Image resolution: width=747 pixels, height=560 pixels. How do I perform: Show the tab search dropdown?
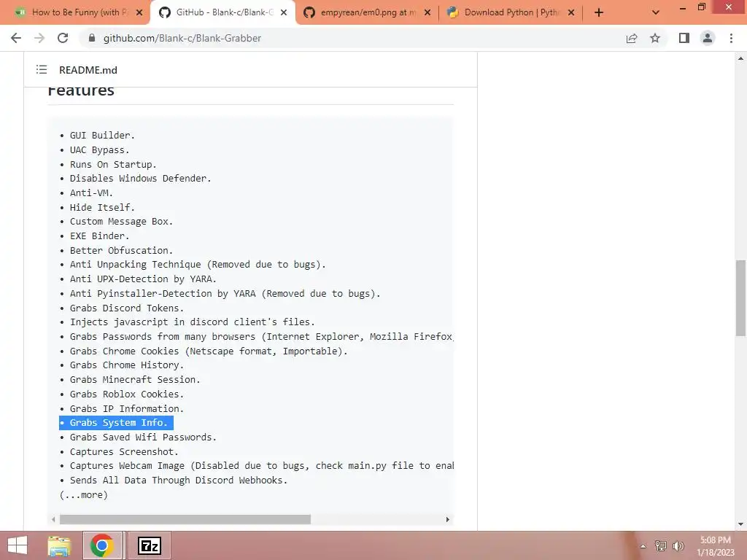(x=656, y=12)
